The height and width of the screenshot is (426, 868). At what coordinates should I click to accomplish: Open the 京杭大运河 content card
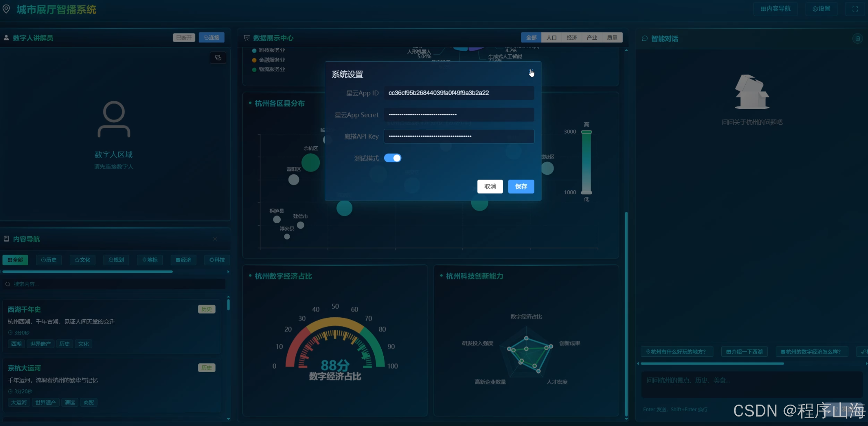tap(111, 385)
